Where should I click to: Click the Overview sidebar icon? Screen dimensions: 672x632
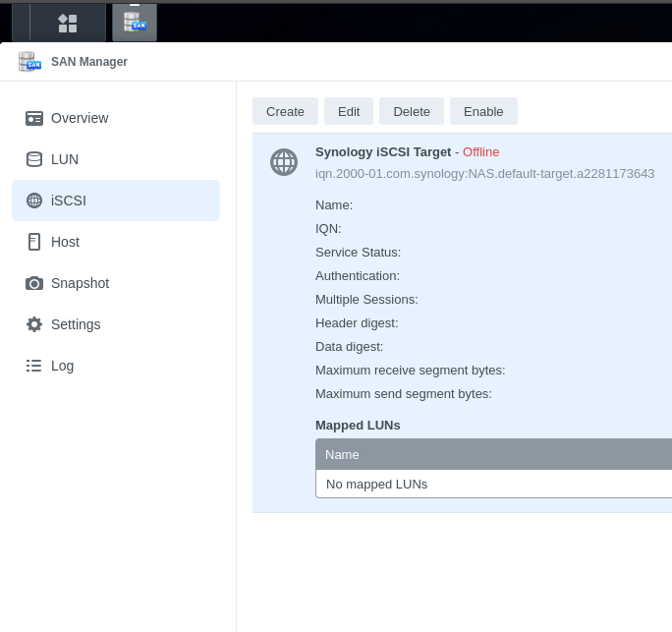click(x=34, y=118)
